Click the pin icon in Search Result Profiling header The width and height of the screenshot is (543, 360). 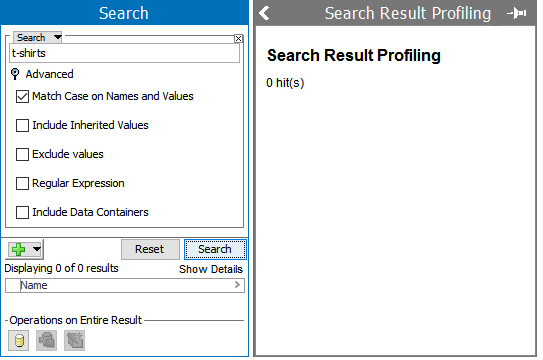click(517, 14)
